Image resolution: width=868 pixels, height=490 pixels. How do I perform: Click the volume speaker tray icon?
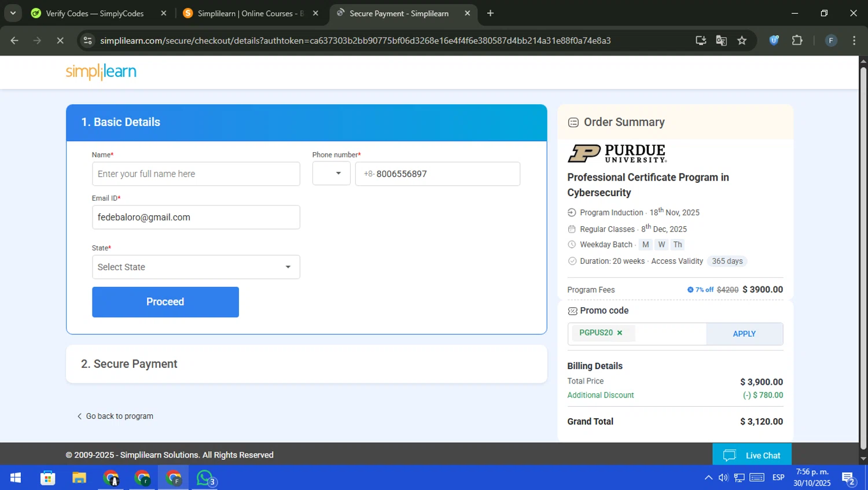coord(723,478)
